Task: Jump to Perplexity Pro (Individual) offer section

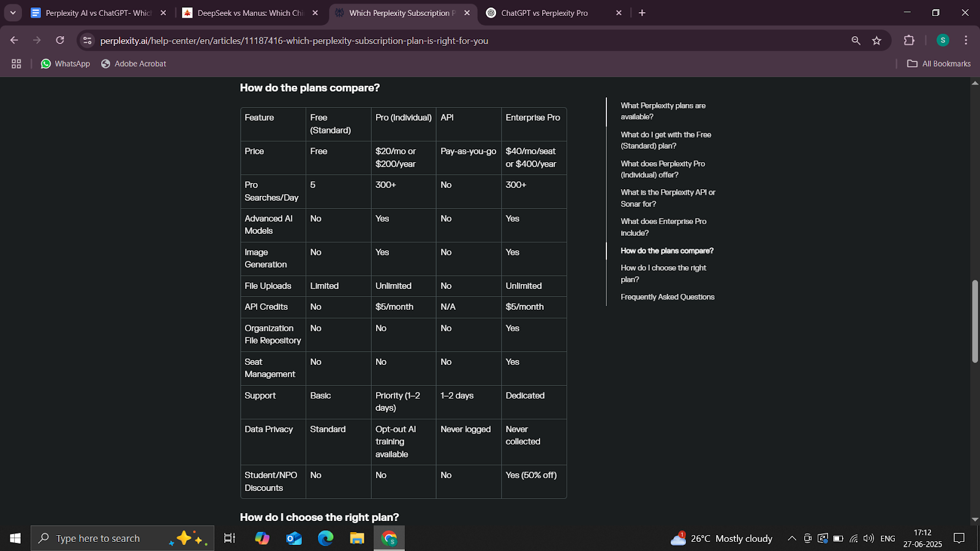Action: point(663,169)
